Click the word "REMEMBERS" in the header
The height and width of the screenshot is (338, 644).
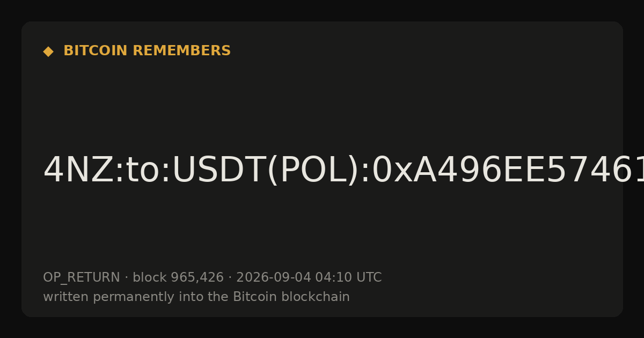click(x=181, y=51)
